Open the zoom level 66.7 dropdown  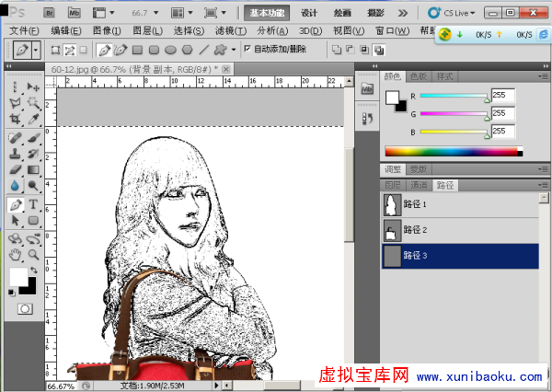point(147,14)
